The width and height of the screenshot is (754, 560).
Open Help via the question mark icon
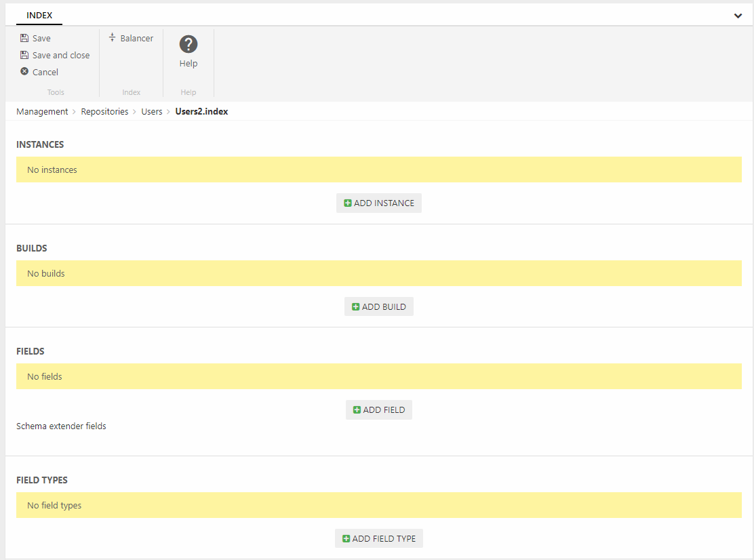(x=188, y=45)
